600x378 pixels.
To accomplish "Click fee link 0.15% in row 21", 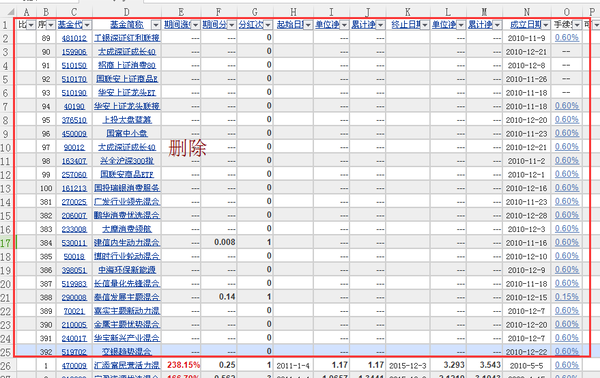I will tap(567, 297).
